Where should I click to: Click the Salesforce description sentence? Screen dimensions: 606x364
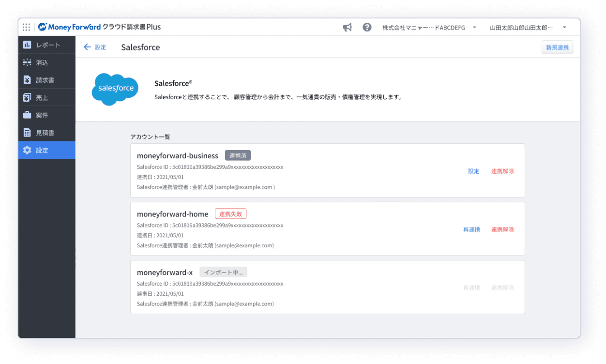coord(278,97)
